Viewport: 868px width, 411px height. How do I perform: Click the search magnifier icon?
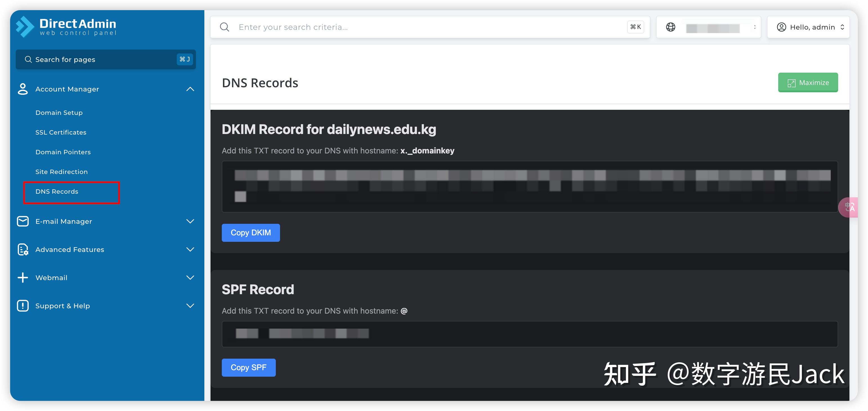pos(224,27)
